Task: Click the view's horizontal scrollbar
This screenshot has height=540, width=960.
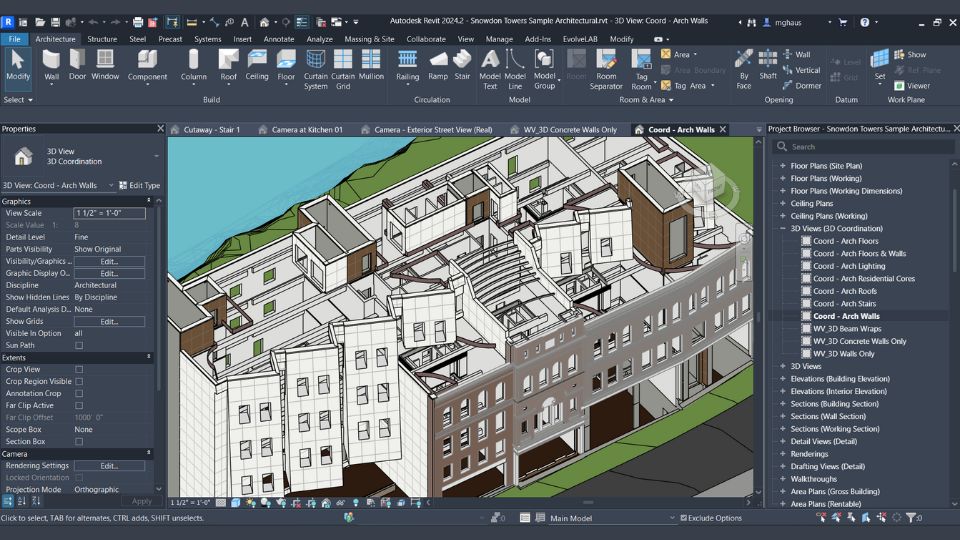Action: pyautogui.click(x=588, y=503)
